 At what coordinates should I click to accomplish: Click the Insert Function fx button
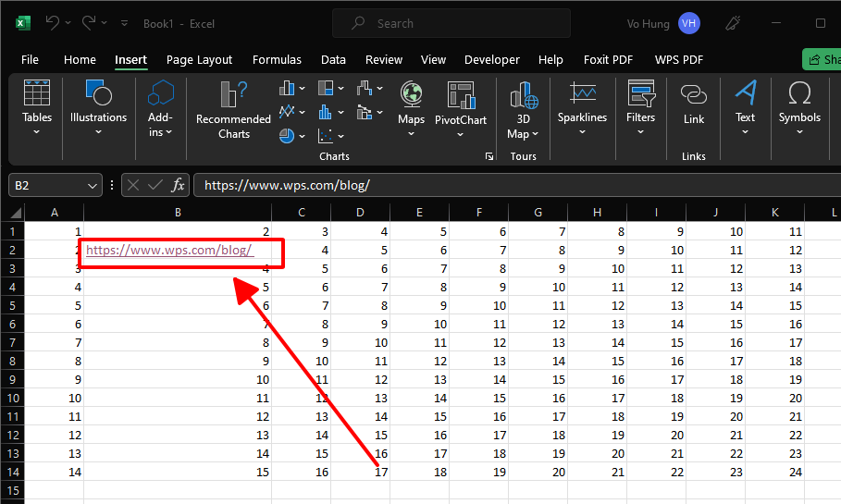[x=179, y=185]
